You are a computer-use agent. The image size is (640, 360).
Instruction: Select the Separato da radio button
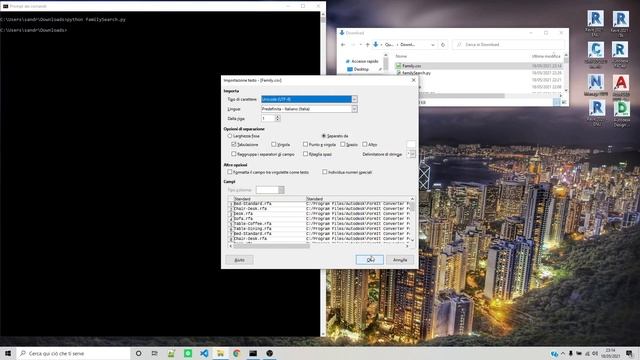click(x=324, y=136)
